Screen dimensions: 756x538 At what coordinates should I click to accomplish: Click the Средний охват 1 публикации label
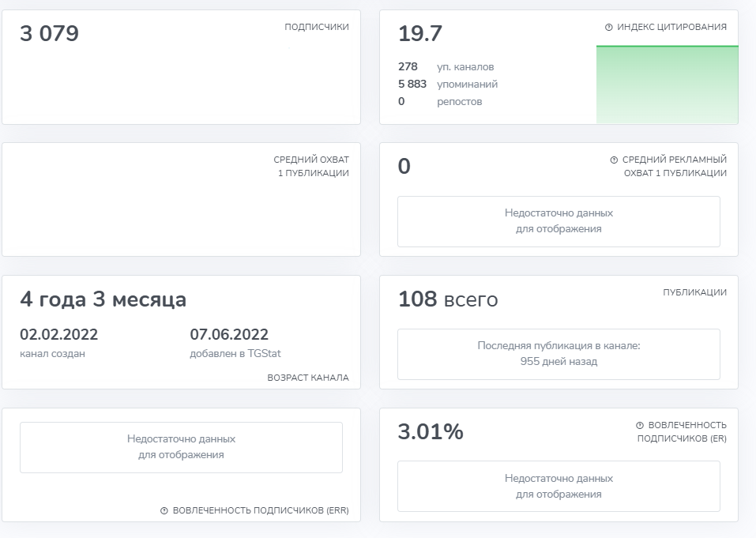pos(311,167)
